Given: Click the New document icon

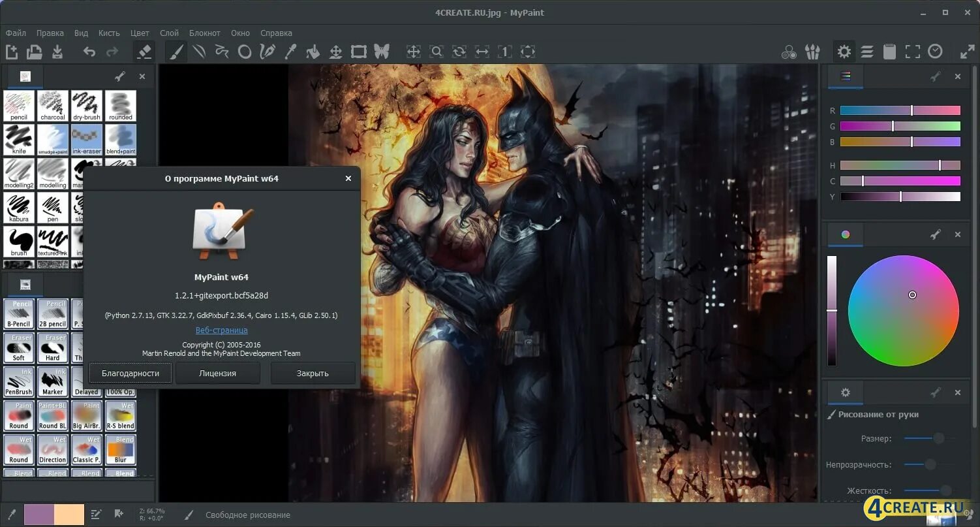Looking at the screenshot, I should (x=12, y=52).
